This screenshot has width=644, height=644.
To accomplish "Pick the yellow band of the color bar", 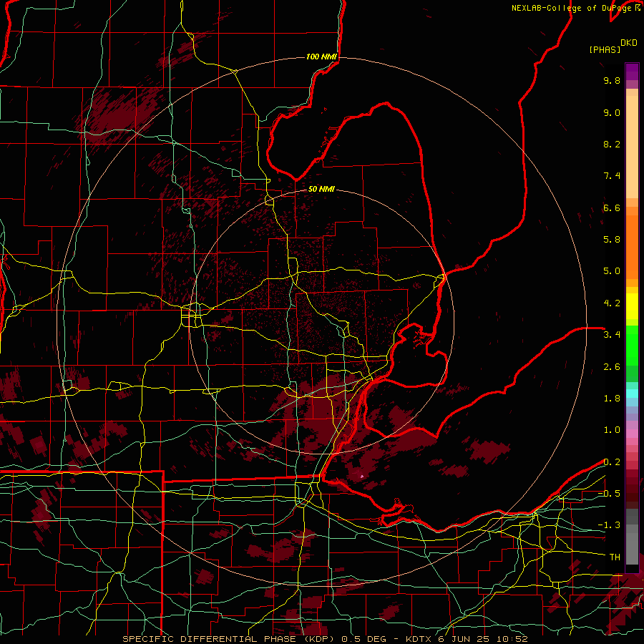I will point(632,306).
